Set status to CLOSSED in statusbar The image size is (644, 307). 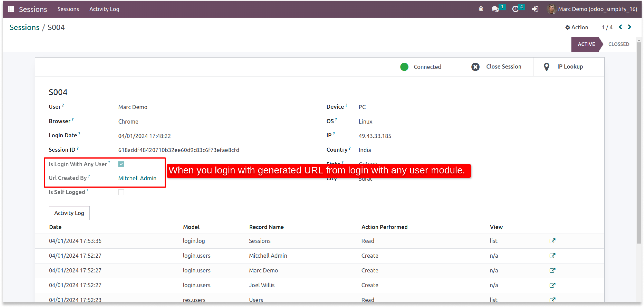point(619,44)
